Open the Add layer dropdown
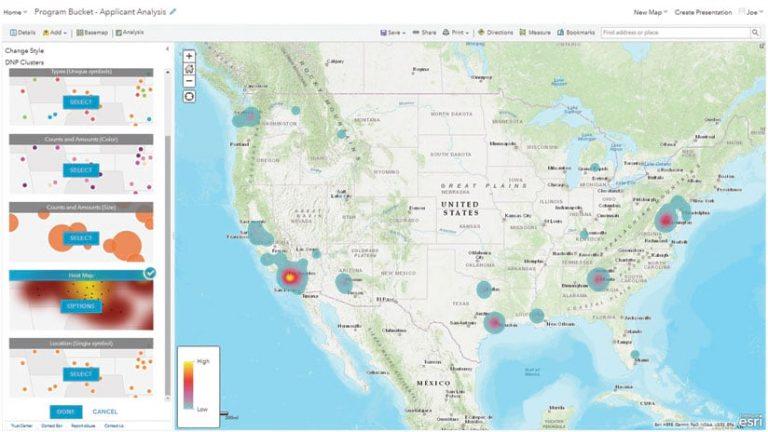The height and width of the screenshot is (432, 768). click(x=55, y=32)
